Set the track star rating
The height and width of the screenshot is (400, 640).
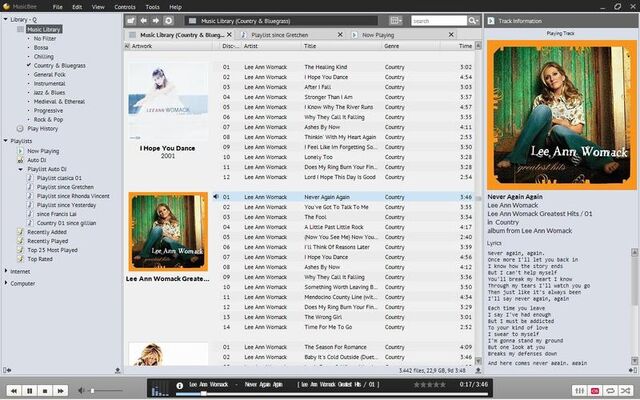pyautogui.click(x=429, y=384)
